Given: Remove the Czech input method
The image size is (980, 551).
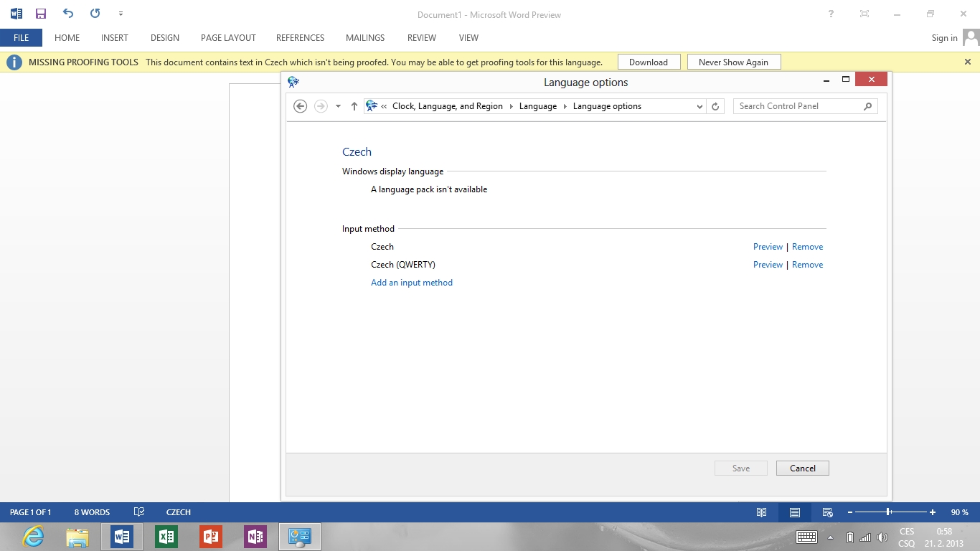Looking at the screenshot, I should click(807, 247).
